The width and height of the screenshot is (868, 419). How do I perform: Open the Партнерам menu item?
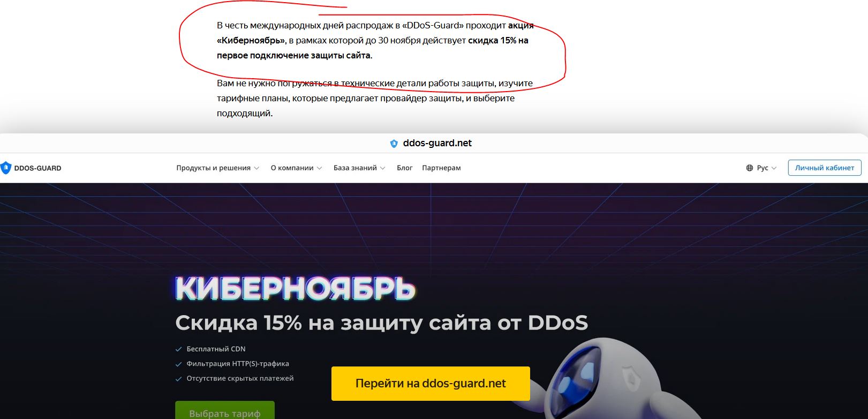point(441,168)
